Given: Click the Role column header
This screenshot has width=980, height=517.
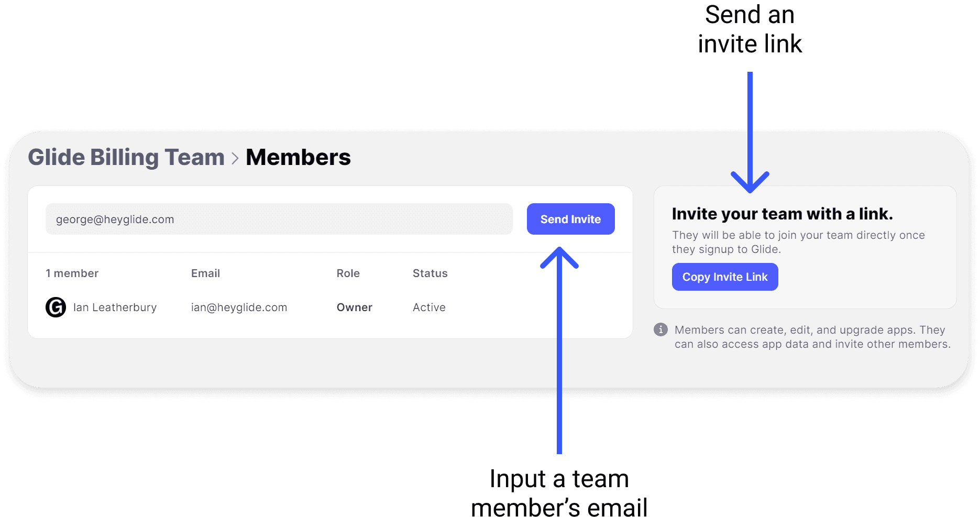Looking at the screenshot, I should pos(348,273).
